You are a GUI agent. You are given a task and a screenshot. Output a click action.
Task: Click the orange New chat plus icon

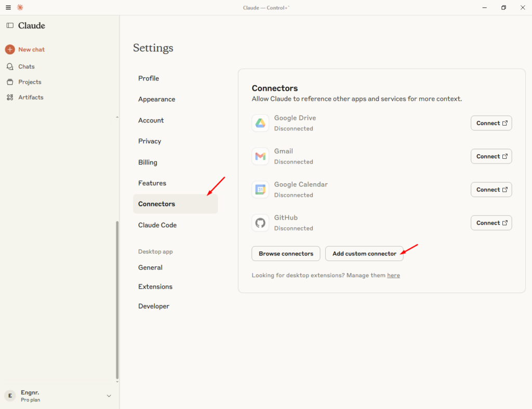(10, 49)
